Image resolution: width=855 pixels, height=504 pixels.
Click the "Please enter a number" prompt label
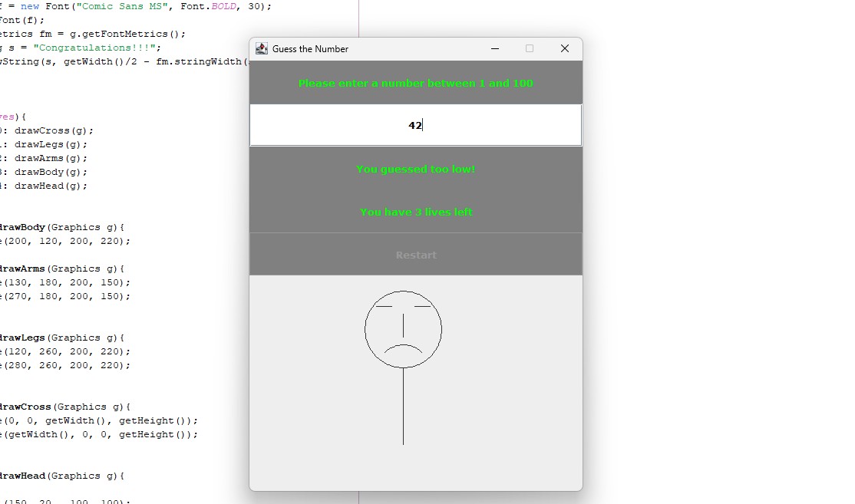pos(415,83)
